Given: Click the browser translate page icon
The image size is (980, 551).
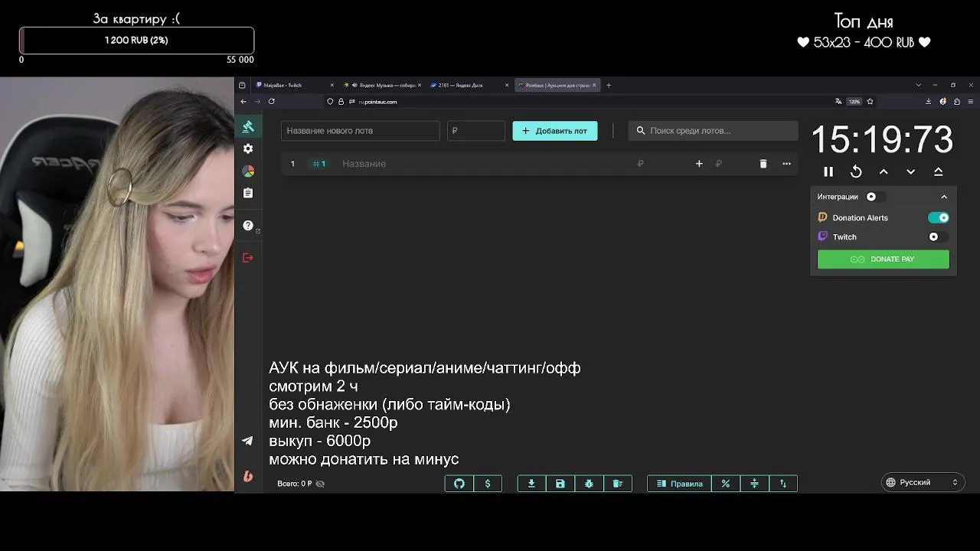Looking at the screenshot, I should 838,101.
